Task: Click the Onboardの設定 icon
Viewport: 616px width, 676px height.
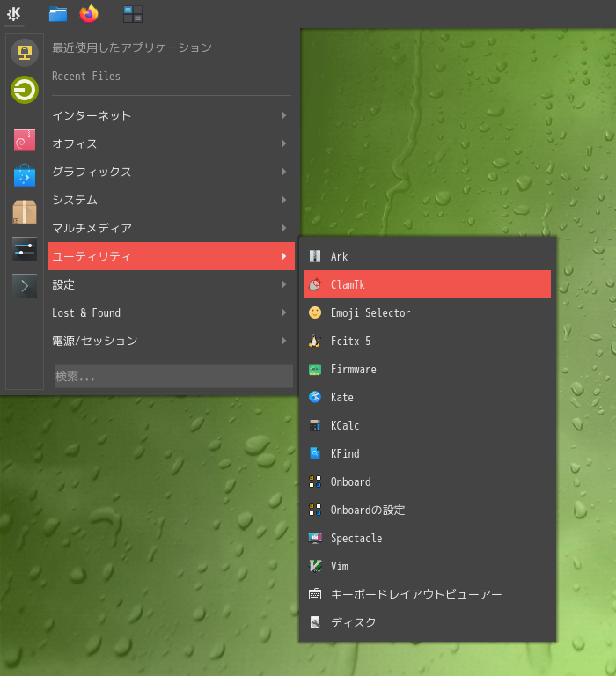Action: 315,510
